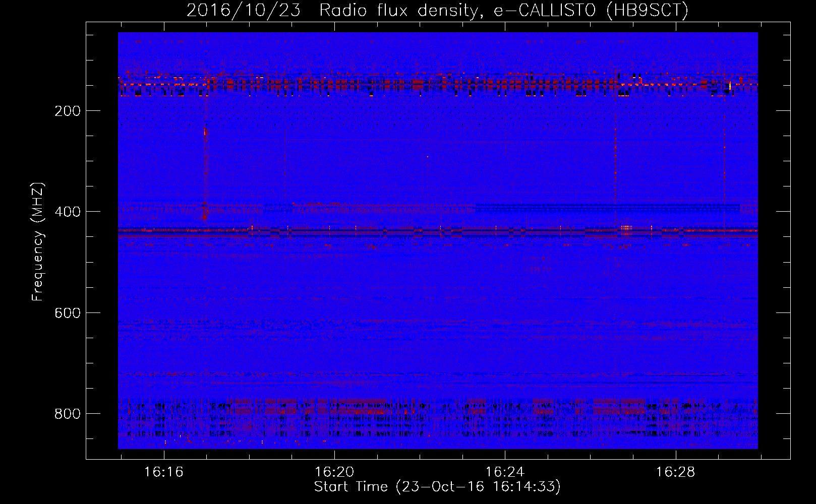Image resolution: width=816 pixels, height=504 pixels.
Task: Click the 16:28 time tick label
Action: (675, 472)
